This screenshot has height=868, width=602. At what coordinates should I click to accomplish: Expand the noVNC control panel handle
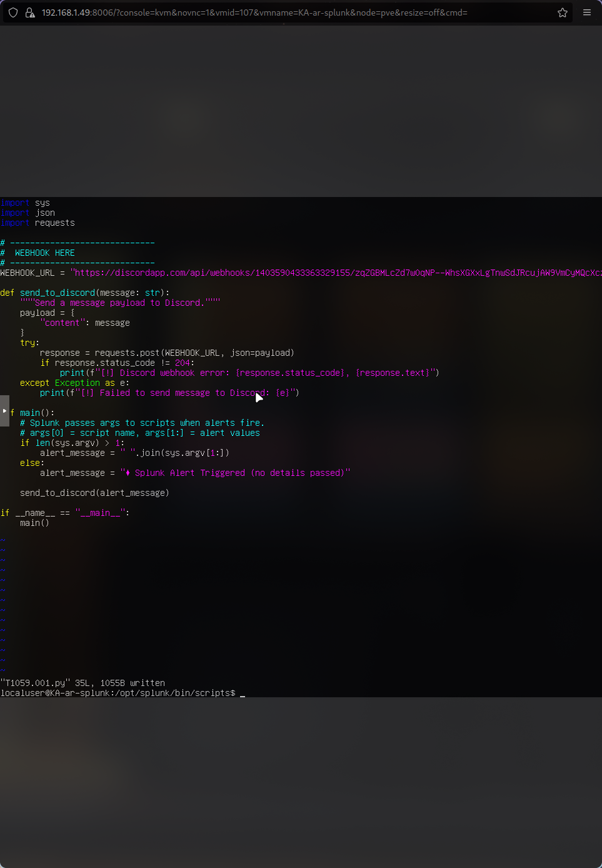tap(4, 411)
